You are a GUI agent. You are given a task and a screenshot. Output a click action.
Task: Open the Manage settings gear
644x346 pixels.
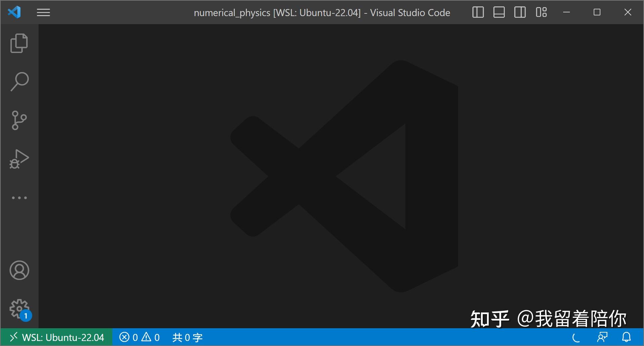pyautogui.click(x=18, y=308)
